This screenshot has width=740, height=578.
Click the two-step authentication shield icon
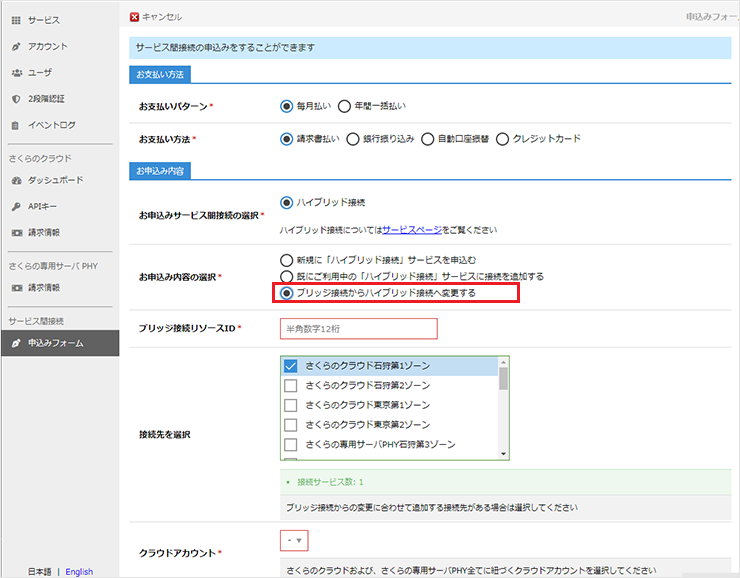point(16,99)
